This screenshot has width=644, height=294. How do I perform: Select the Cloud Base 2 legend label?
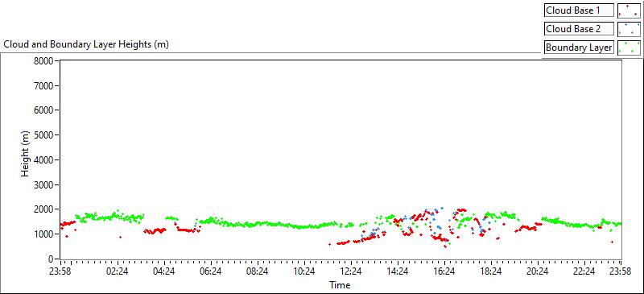click(579, 29)
